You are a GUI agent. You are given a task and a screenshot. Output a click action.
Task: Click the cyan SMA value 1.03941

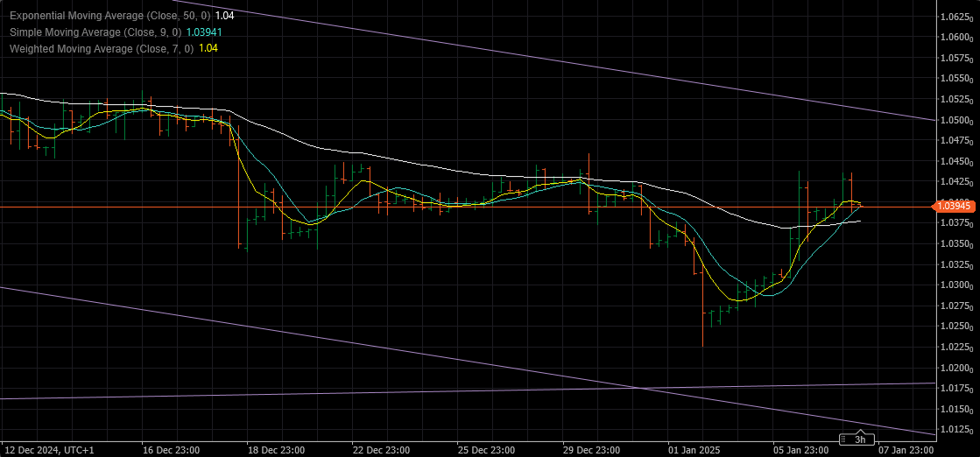click(204, 32)
